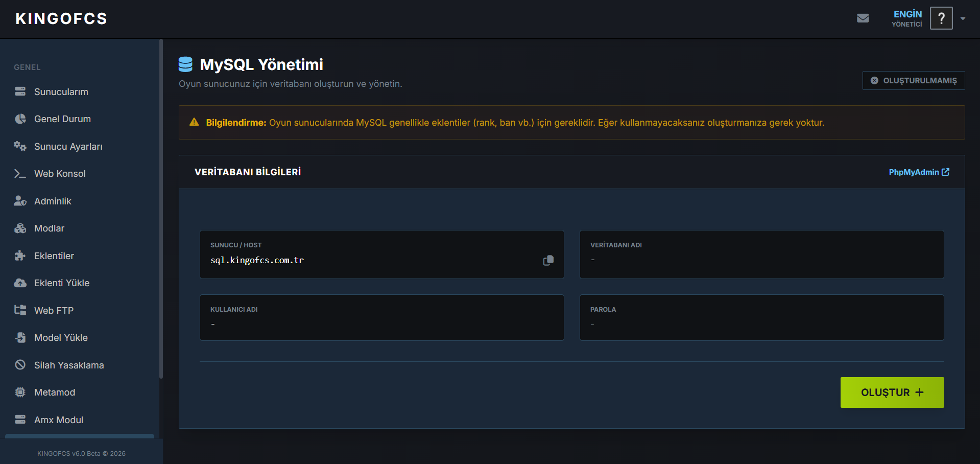Image resolution: width=980 pixels, height=464 pixels.
Task: Copy the sql.kingofcs.com.tr host value
Action: coord(548,261)
